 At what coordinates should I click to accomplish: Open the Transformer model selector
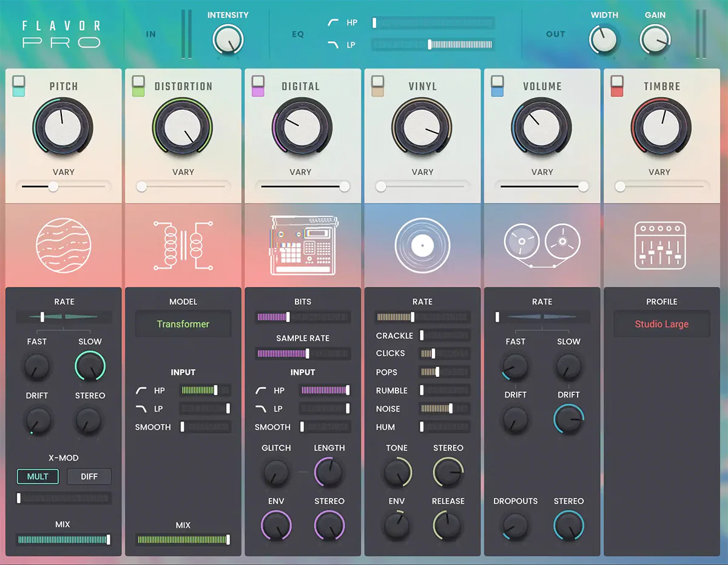[183, 324]
